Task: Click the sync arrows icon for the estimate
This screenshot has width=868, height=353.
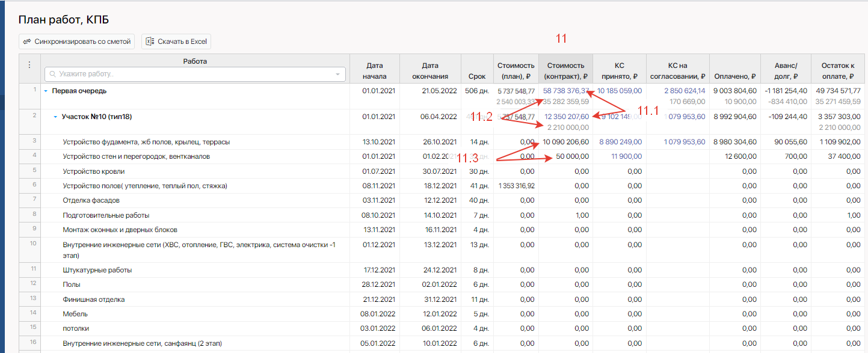Action: tap(27, 41)
